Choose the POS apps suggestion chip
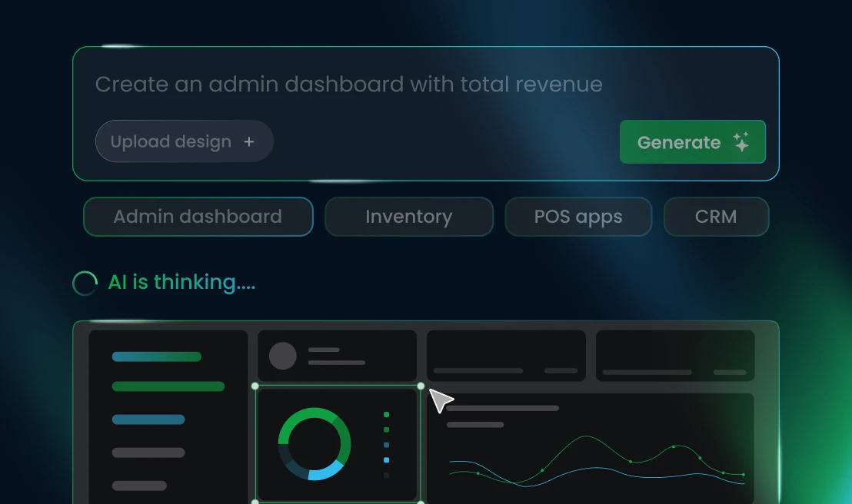Image resolution: width=852 pixels, height=504 pixels. (x=578, y=217)
